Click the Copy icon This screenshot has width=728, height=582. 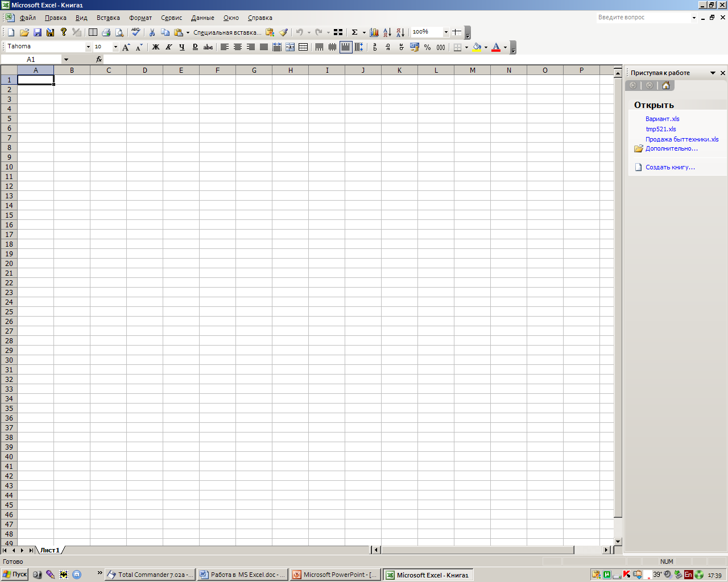(166, 32)
